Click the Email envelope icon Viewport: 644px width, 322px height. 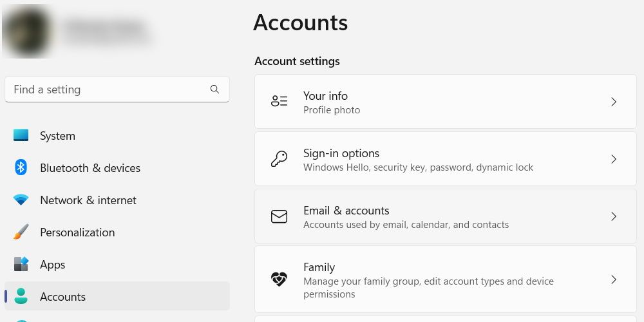[279, 216]
